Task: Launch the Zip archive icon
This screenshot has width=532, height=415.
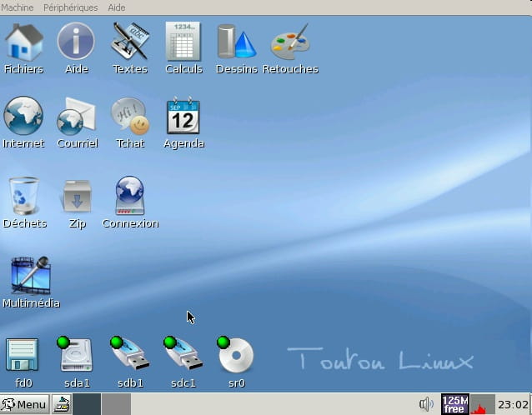Action: (x=77, y=196)
